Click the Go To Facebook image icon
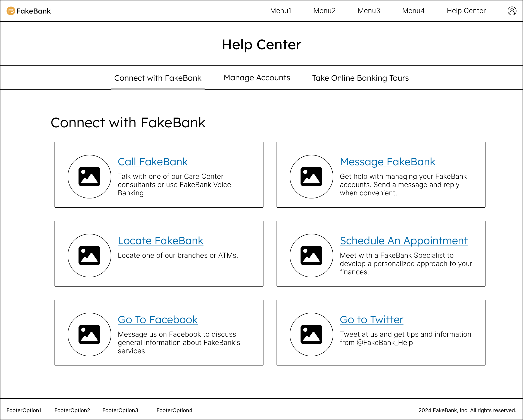 coord(89,334)
